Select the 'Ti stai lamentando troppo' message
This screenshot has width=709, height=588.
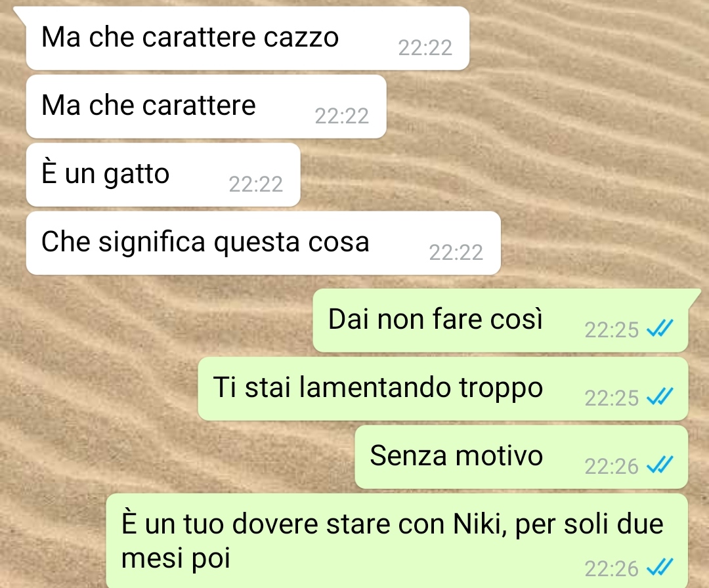pyautogui.click(x=443, y=388)
